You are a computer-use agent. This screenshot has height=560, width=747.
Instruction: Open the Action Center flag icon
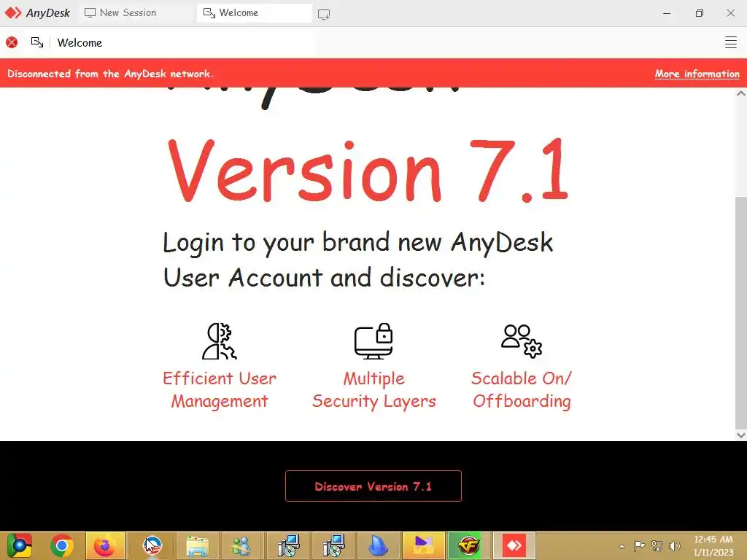639,545
